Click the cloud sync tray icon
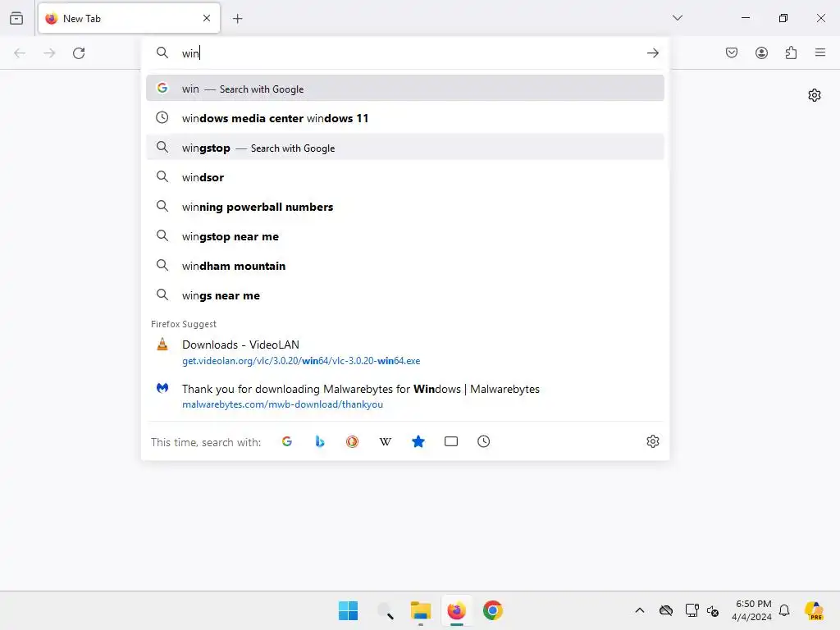The width and height of the screenshot is (840, 630). click(x=666, y=610)
